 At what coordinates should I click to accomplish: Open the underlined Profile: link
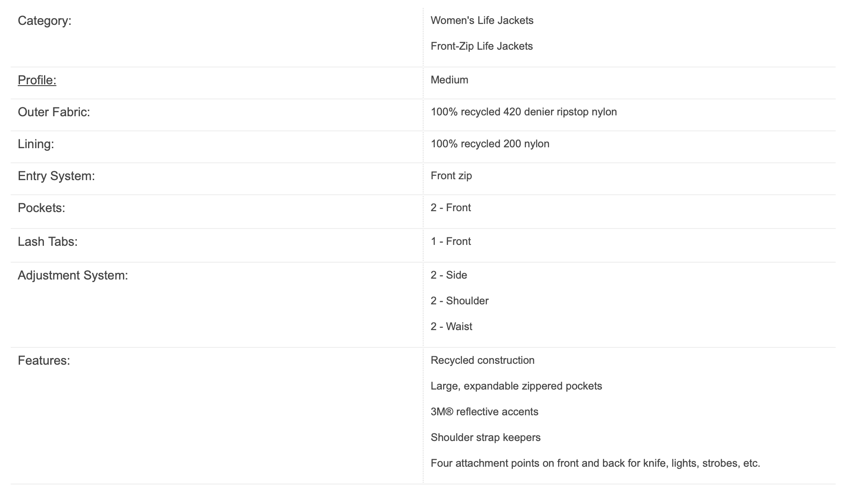point(37,80)
